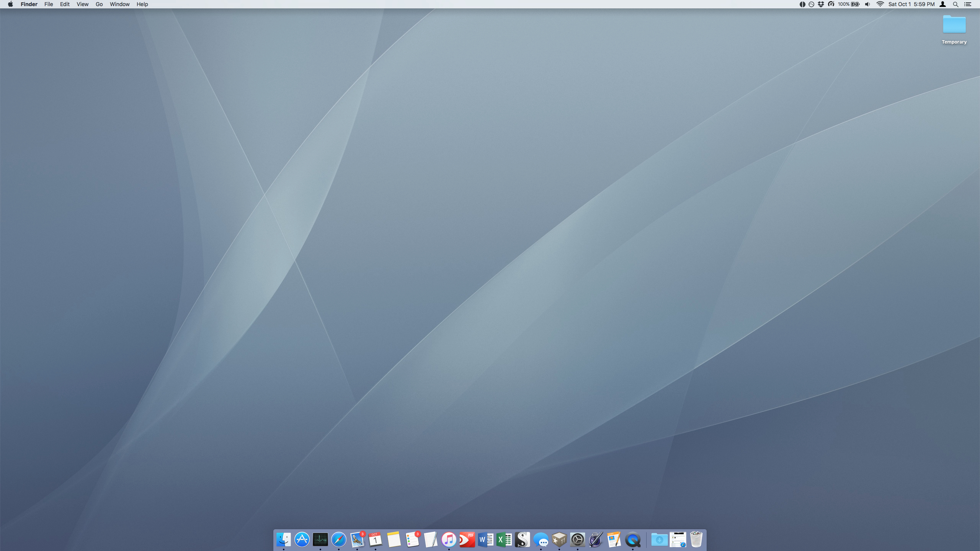Open Scrivener from the Dock

pyautogui.click(x=522, y=540)
